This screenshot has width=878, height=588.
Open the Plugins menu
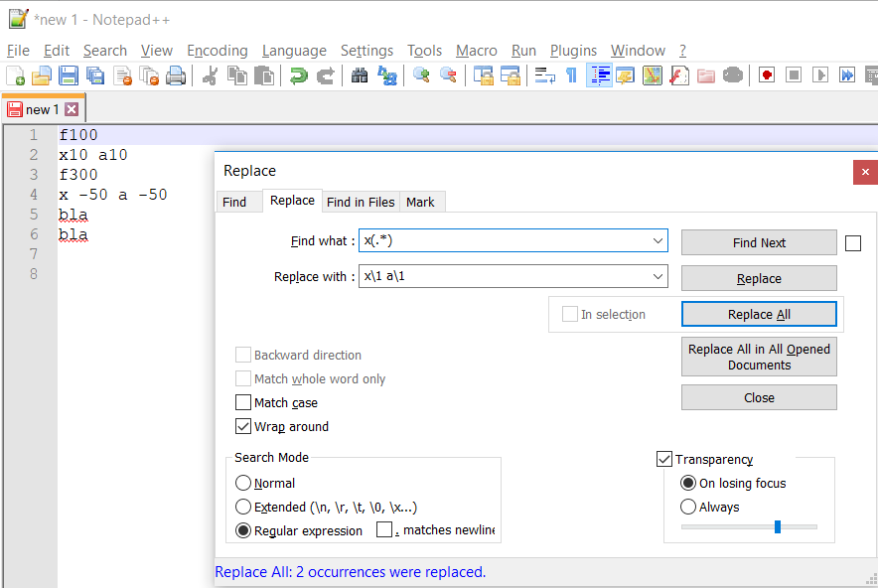(573, 51)
